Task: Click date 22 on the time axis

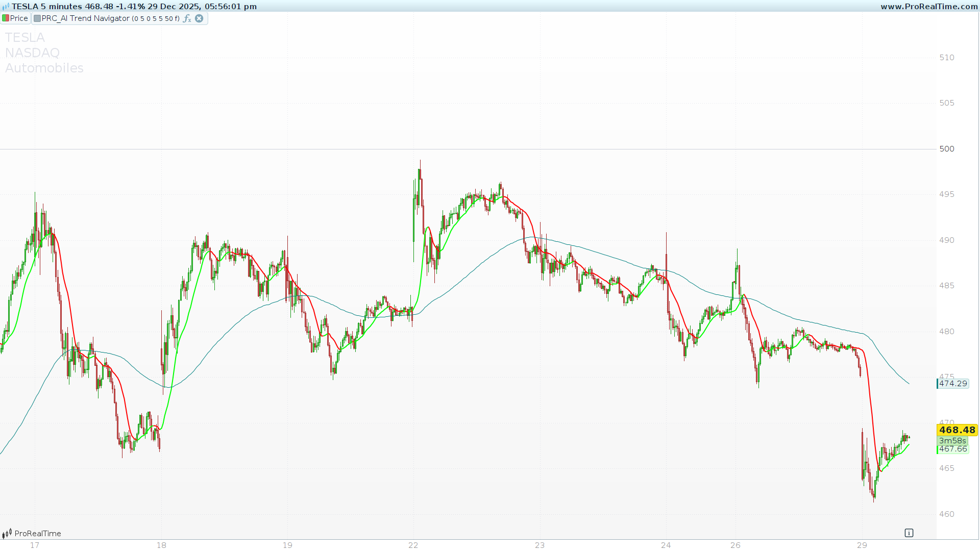Action: click(x=413, y=545)
